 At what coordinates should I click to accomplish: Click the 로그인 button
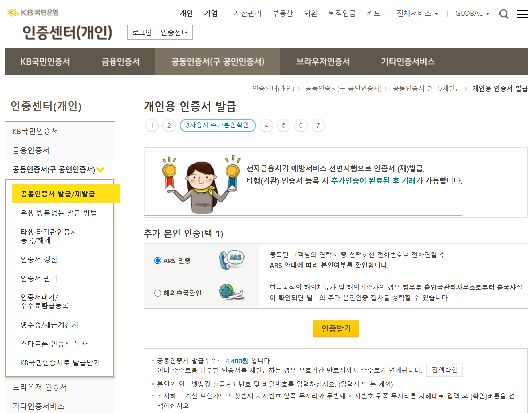tap(142, 32)
